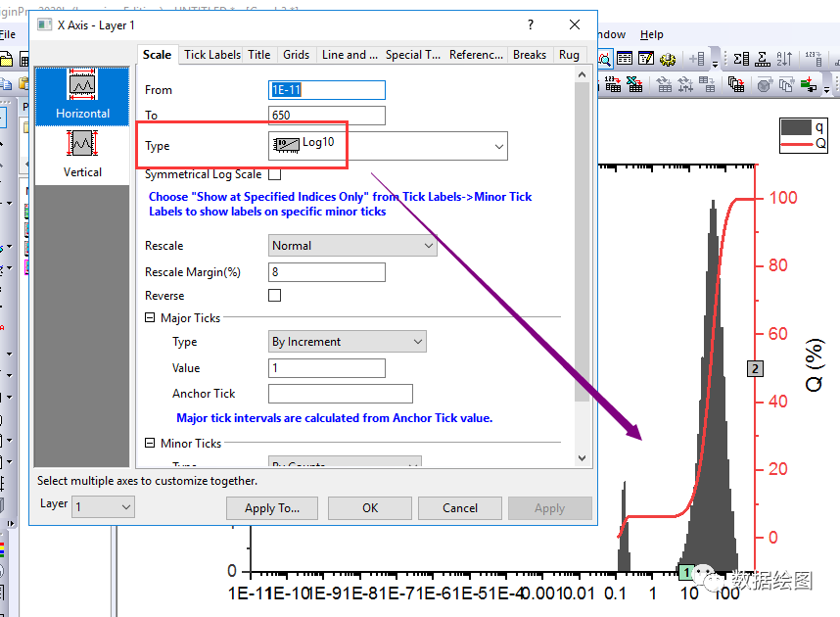Click the To value field

coord(326,116)
